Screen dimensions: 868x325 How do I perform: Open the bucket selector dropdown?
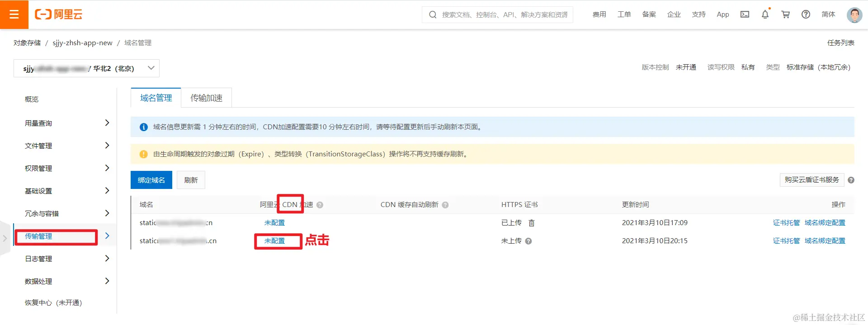pyautogui.click(x=86, y=68)
